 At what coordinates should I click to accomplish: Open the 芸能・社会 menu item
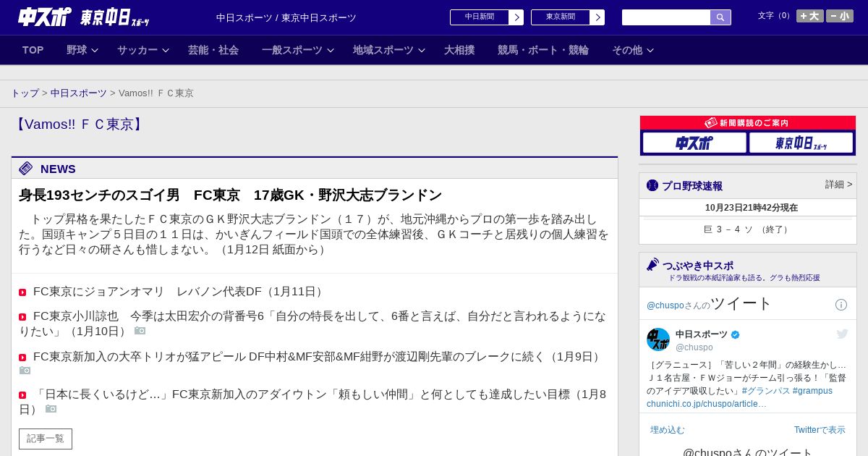[x=213, y=50]
